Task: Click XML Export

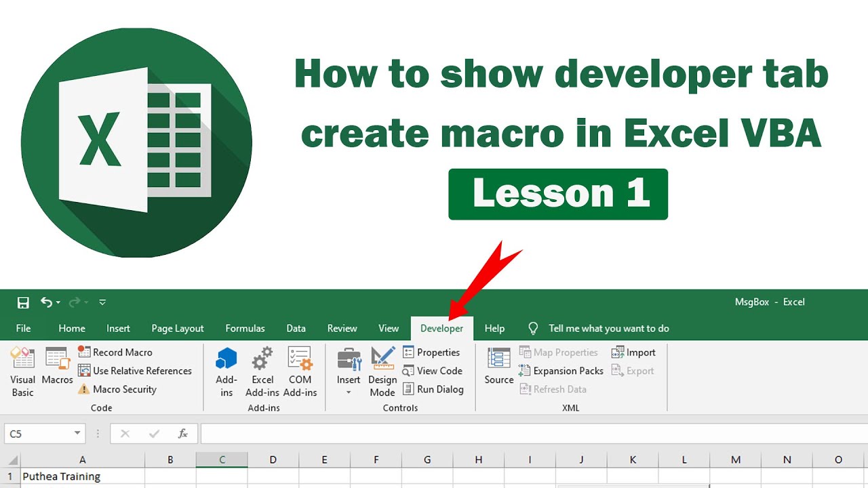Action: coord(633,371)
